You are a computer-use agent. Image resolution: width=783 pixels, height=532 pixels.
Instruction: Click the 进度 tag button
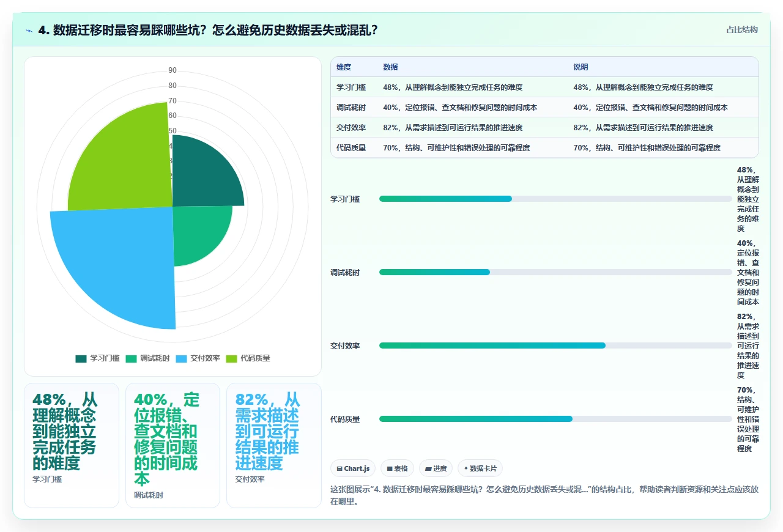(x=436, y=468)
